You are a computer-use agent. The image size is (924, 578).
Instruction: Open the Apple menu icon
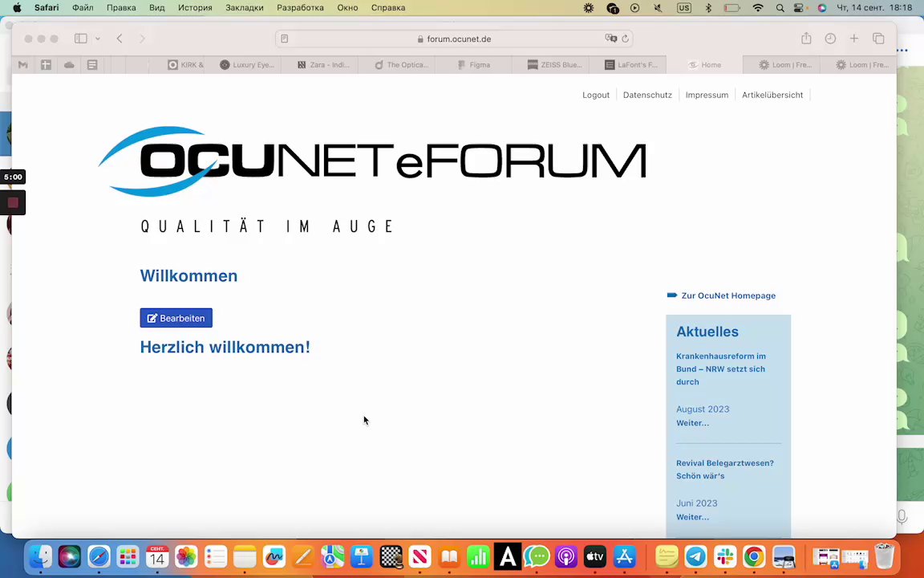pos(17,8)
